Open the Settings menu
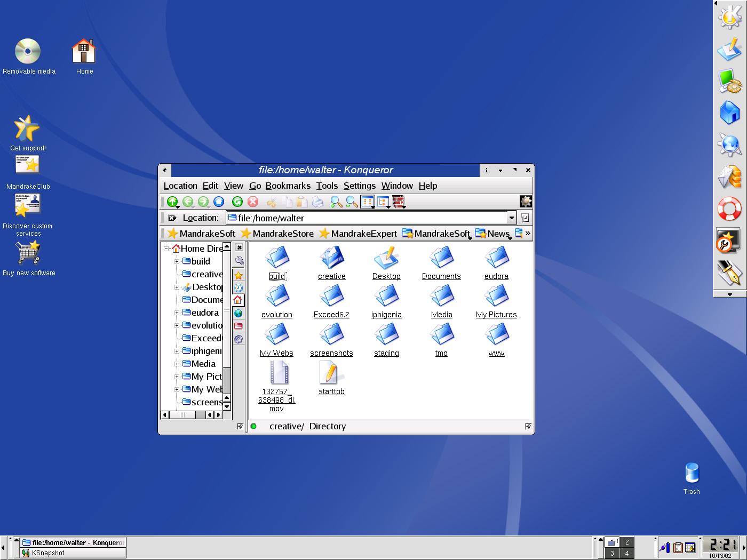 (x=359, y=186)
